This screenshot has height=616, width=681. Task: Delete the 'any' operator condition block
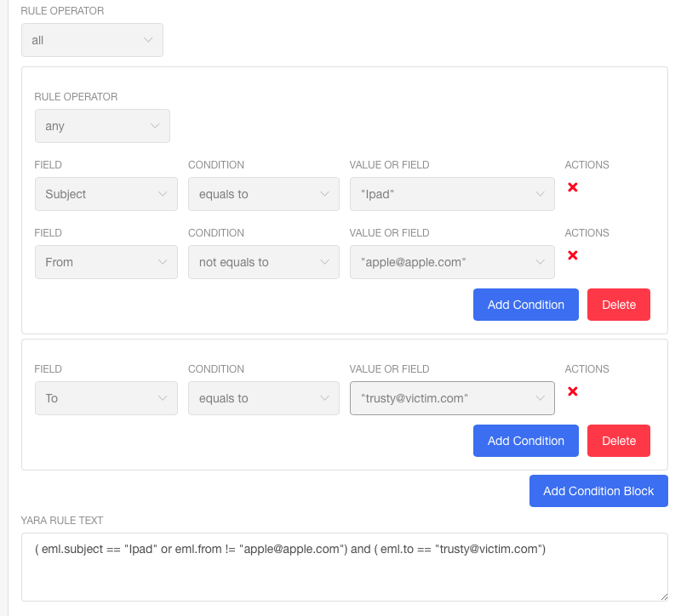pos(618,305)
